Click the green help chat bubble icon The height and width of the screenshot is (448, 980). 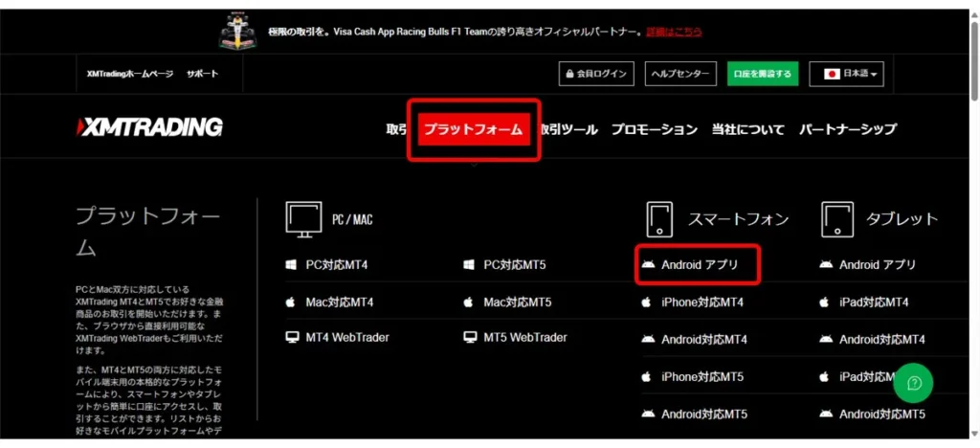pos(912,382)
